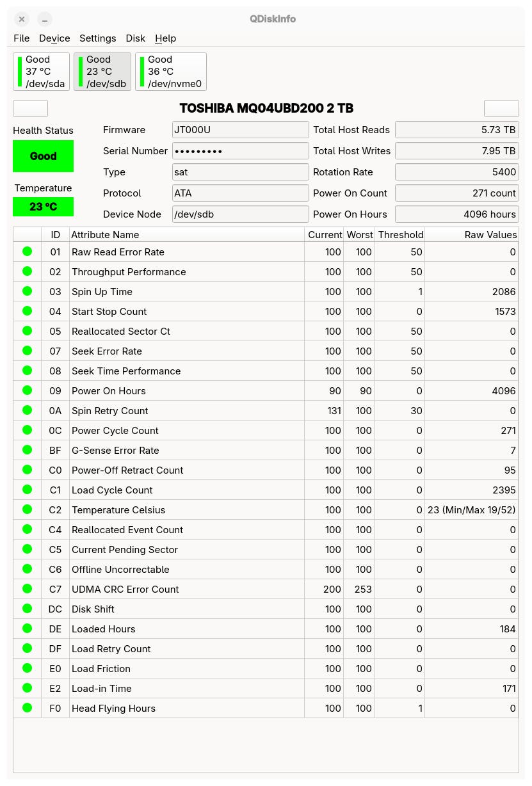Click green dot for Temperature Celsius row
Viewport: 532px width, 786px height.
click(x=27, y=509)
